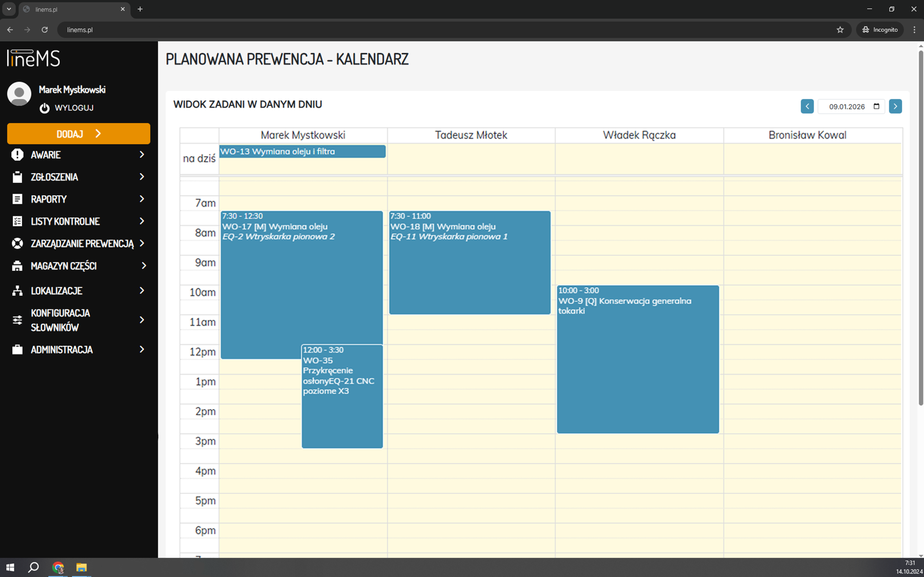The width and height of the screenshot is (924, 577).
Task: Open the ZARZĄDZANIE PREWENCJĄ menu item
Action: 79,243
